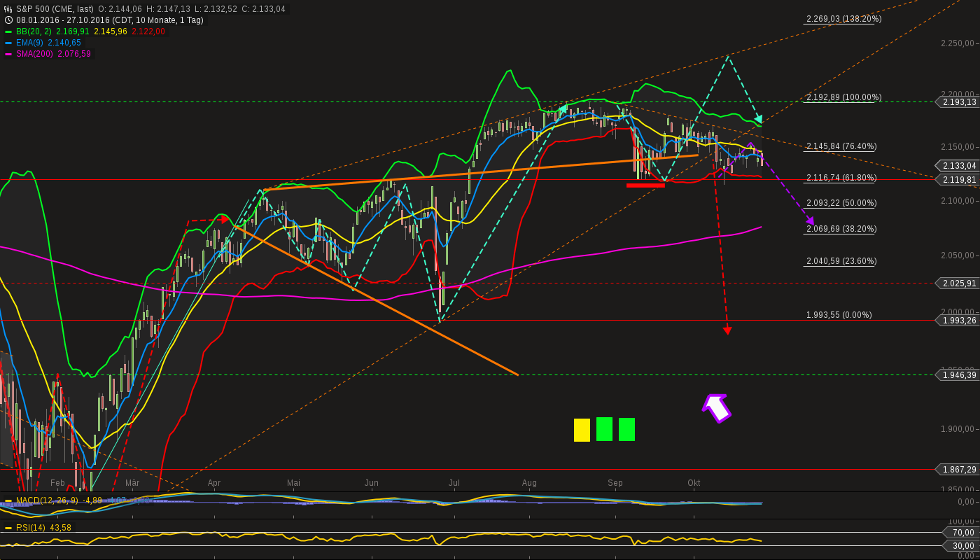This screenshot has height=560, width=980.
Task: Select the RSI(14) indicator label
Action: tap(31, 528)
